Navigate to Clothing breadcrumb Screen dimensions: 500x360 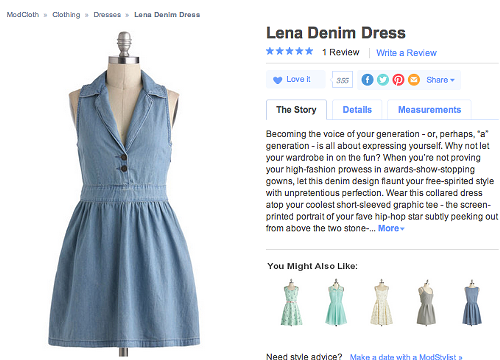click(66, 15)
